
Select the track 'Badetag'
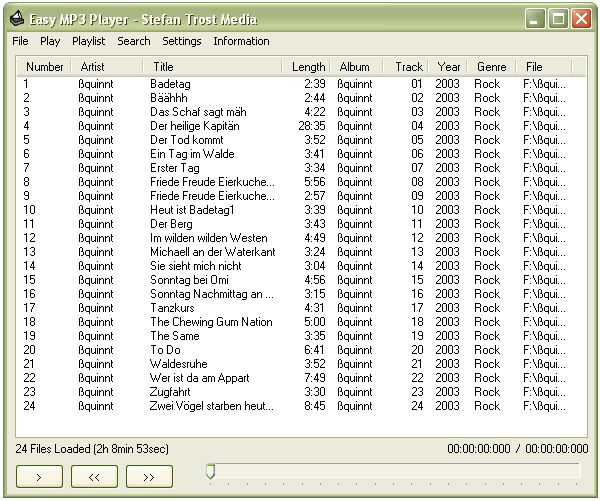point(170,84)
